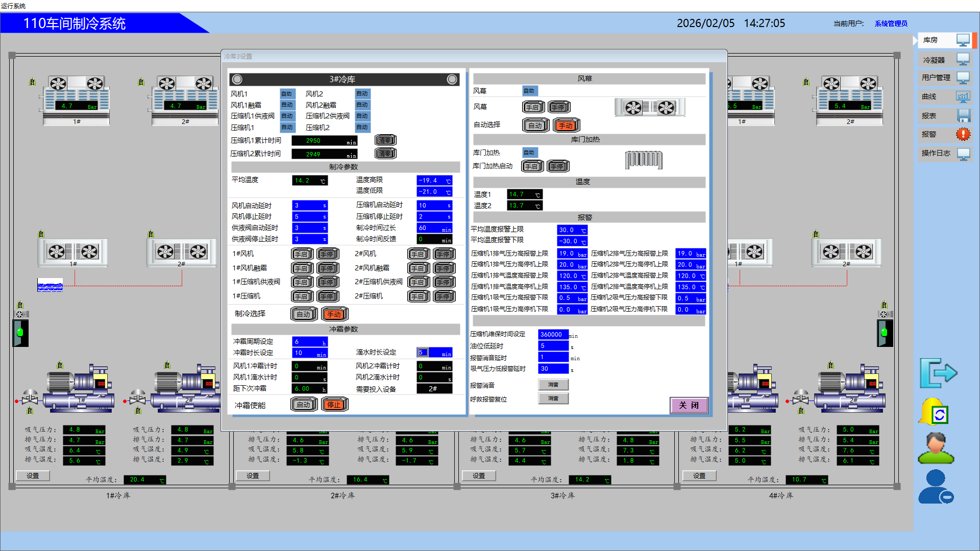Switch to the 冷凝器 page
The height and width of the screenshot is (551, 980).
point(945,60)
